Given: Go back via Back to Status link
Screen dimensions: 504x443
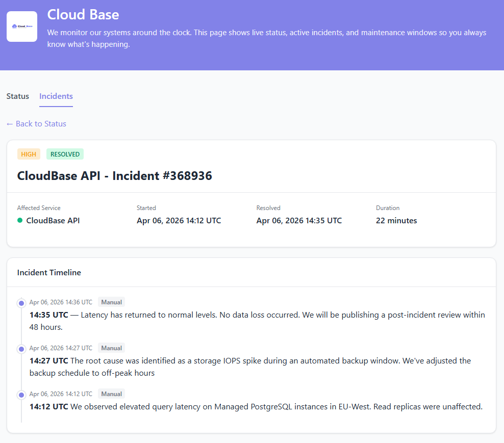Looking at the screenshot, I should (x=36, y=123).
